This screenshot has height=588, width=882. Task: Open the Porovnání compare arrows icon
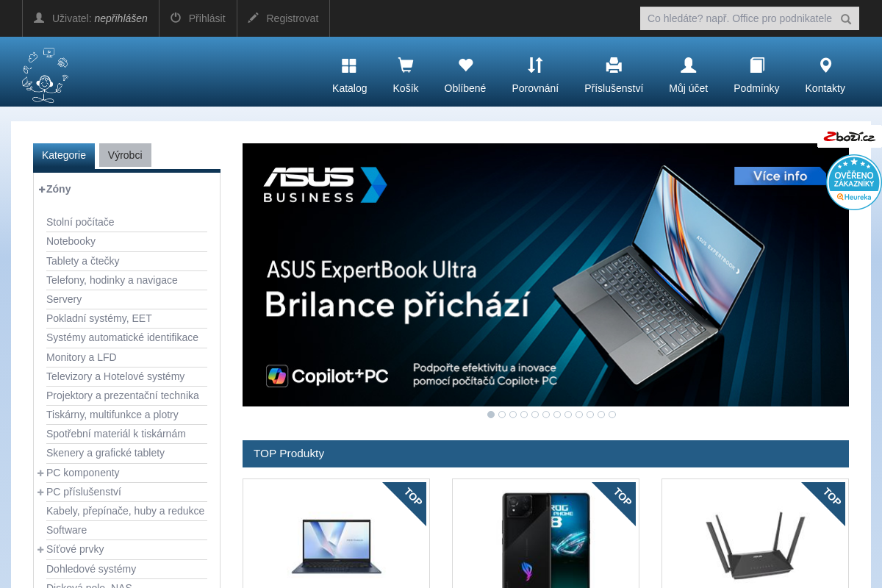535,66
